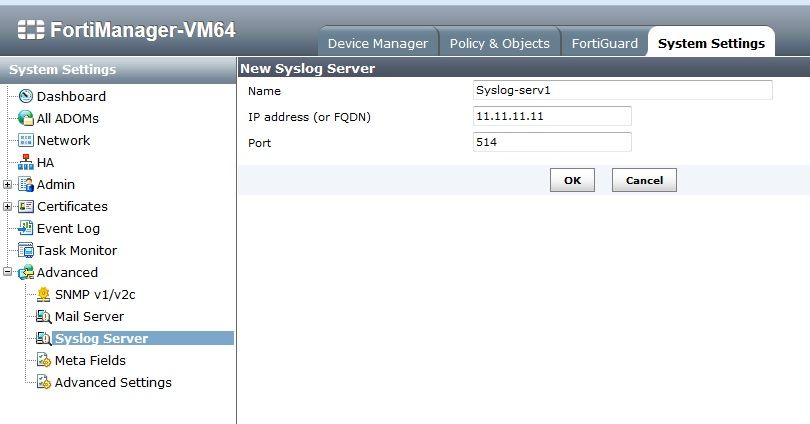Click the Task Monitor icon
The width and height of the screenshot is (810, 424).
point(26,250)
